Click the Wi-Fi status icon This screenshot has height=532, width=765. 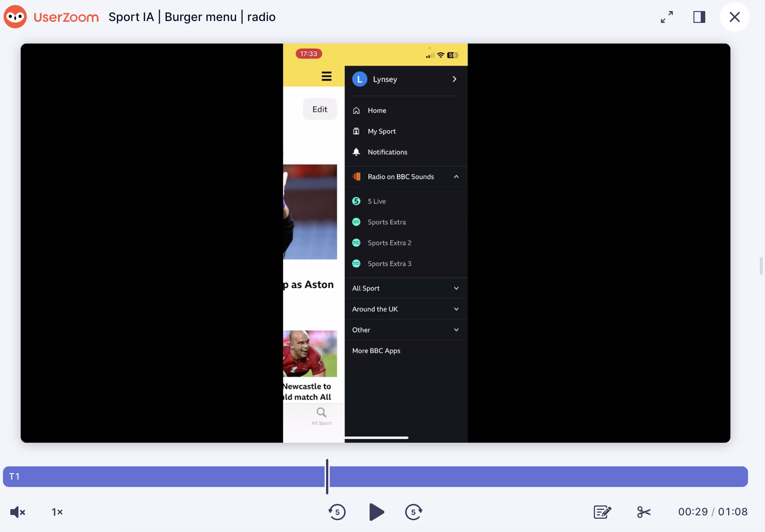[x=440, y=55]
